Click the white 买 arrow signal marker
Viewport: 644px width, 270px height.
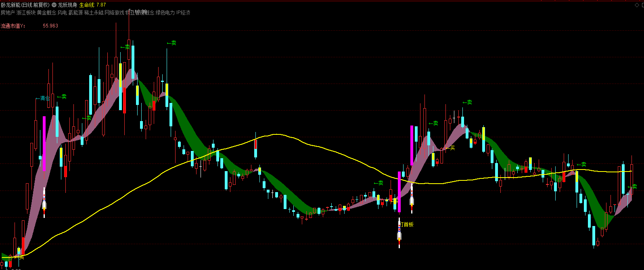(450, 148)
